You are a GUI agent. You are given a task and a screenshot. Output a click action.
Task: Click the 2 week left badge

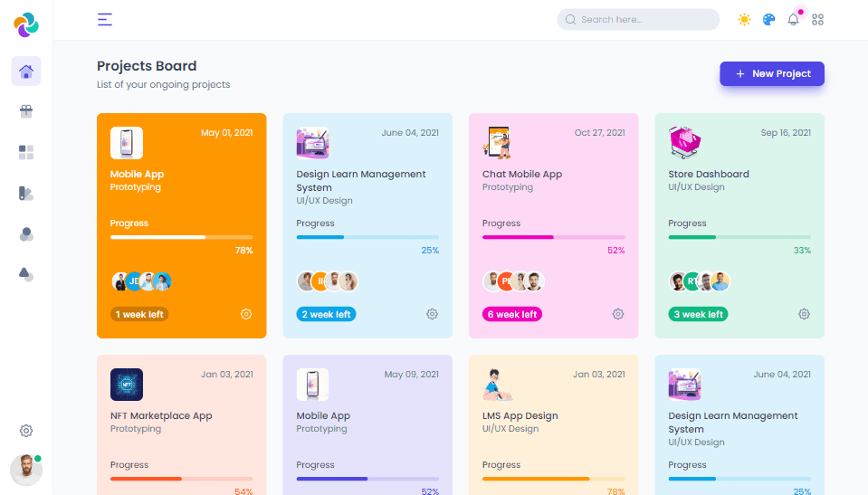coord(326,314)
